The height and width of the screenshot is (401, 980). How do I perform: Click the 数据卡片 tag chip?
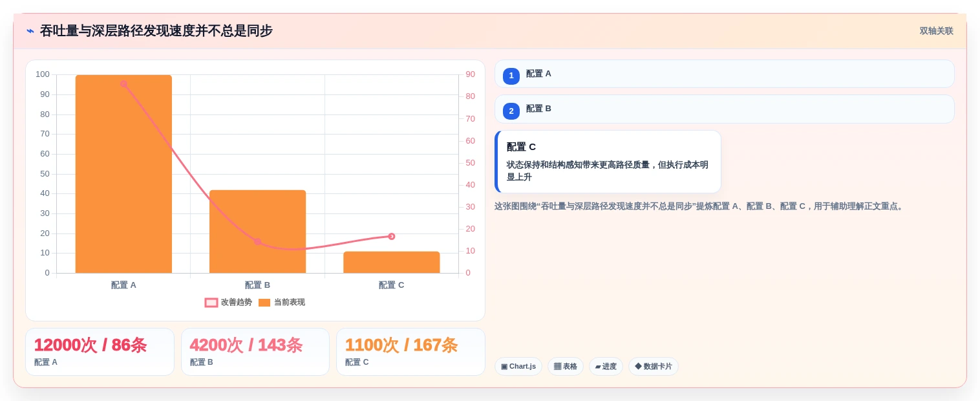point(654,367)
